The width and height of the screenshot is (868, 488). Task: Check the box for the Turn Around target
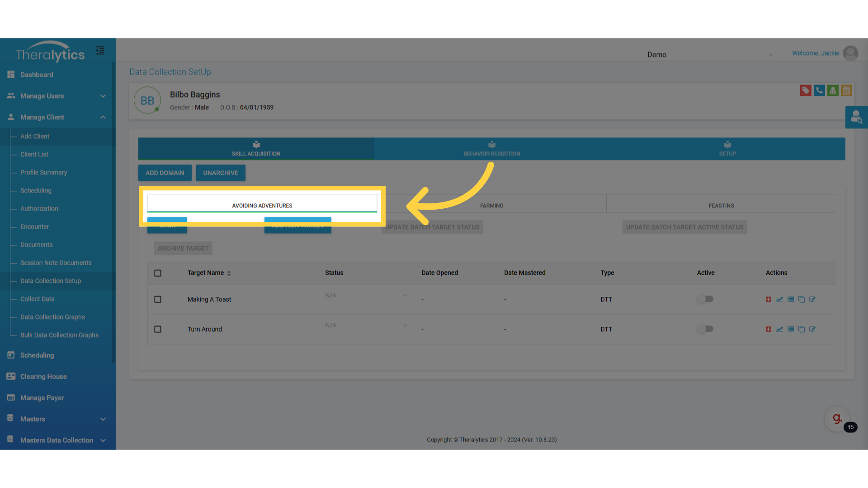tap(158, 329)
